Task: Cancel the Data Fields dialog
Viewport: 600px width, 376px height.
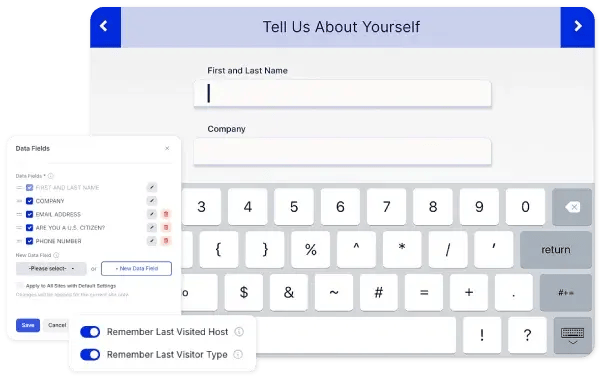Action: coord(57,325)
